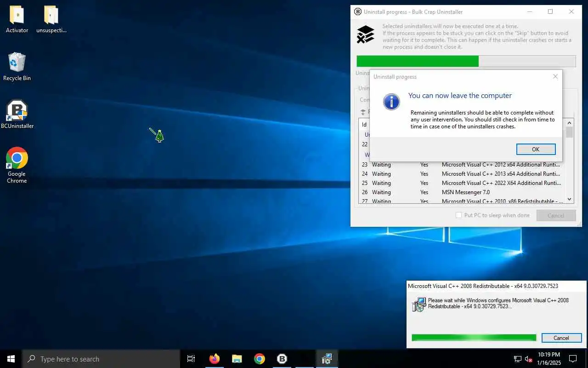
Task: Click the blue information icon in dialog
Action: pos(391,102)
